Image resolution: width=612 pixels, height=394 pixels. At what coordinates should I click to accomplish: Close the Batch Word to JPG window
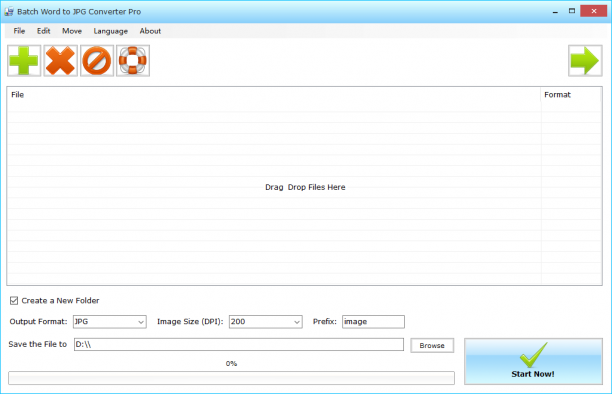[593, 11]
